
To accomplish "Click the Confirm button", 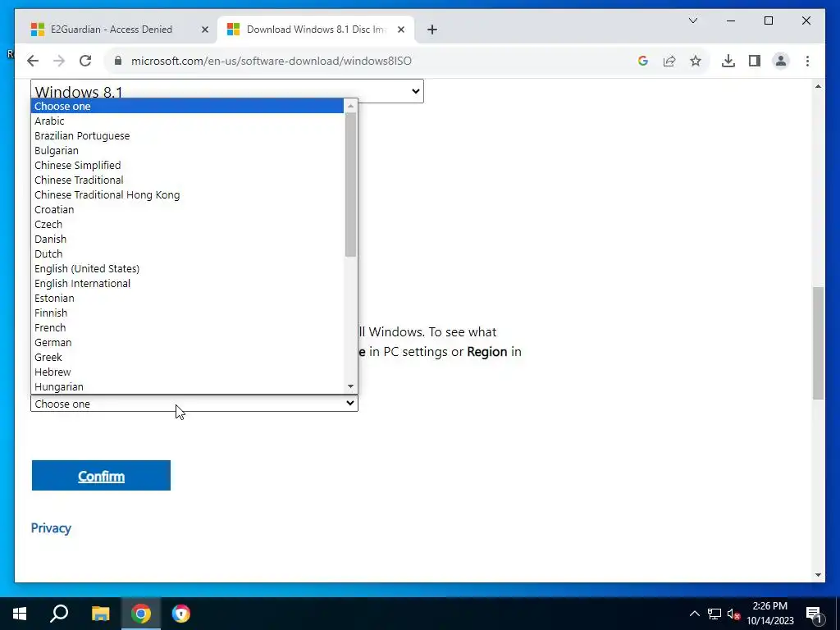I will [101, 475].
